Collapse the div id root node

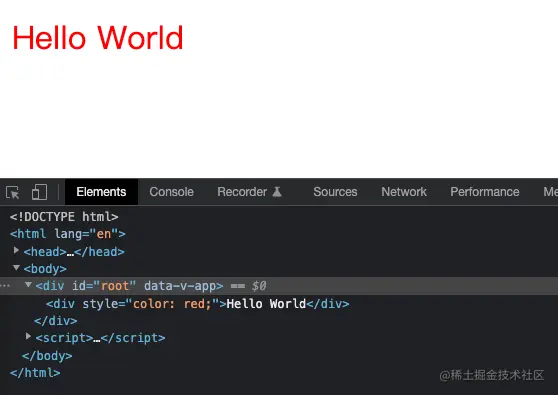click(28, 285)
